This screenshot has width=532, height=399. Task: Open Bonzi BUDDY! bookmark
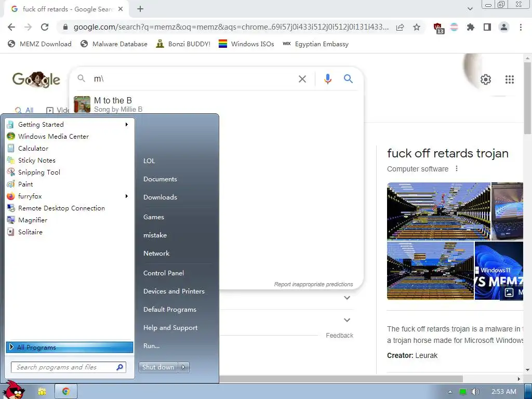tap(183, 44)
